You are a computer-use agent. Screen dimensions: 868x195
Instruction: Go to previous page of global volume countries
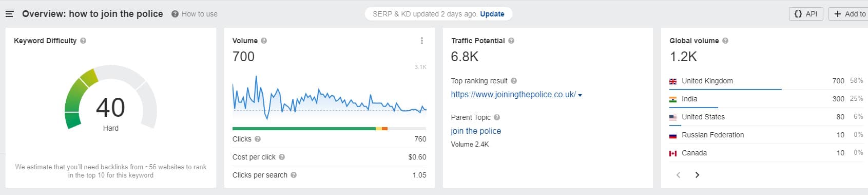(x=679, y=175)
